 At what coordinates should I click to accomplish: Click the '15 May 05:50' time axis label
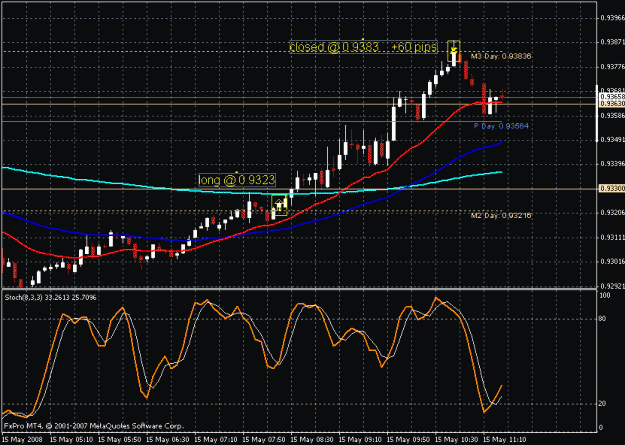coord(118,439)
